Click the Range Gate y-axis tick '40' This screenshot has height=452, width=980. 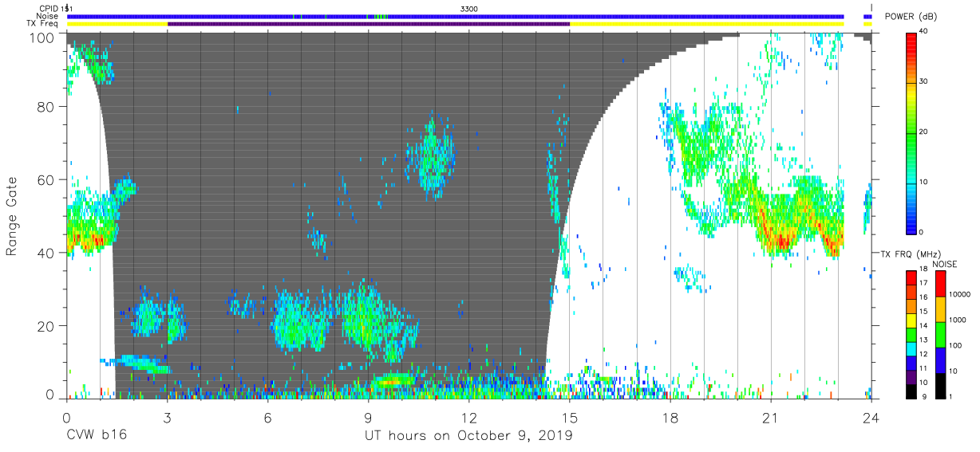click(x=47, y=253)
